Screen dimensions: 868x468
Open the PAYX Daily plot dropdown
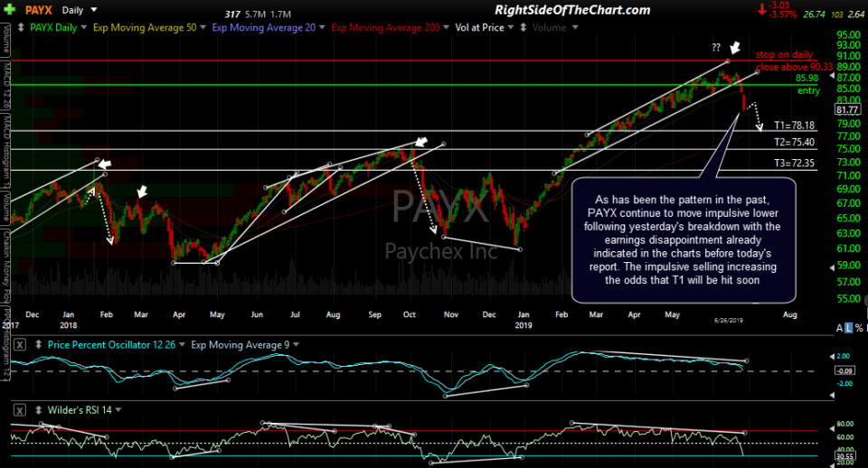click(x=83, y=27)
